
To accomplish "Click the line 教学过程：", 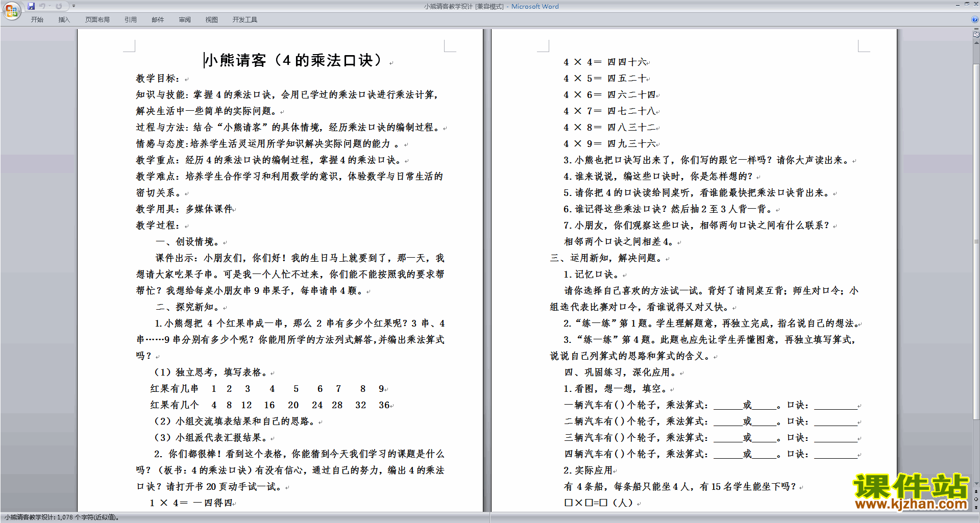I will pos(158,225).
